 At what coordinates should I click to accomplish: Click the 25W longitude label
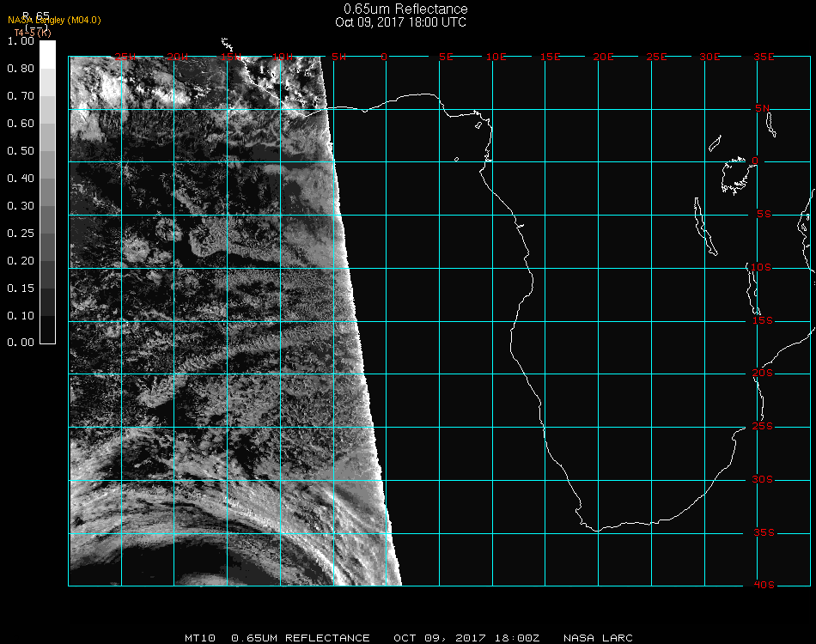(125, 57)
